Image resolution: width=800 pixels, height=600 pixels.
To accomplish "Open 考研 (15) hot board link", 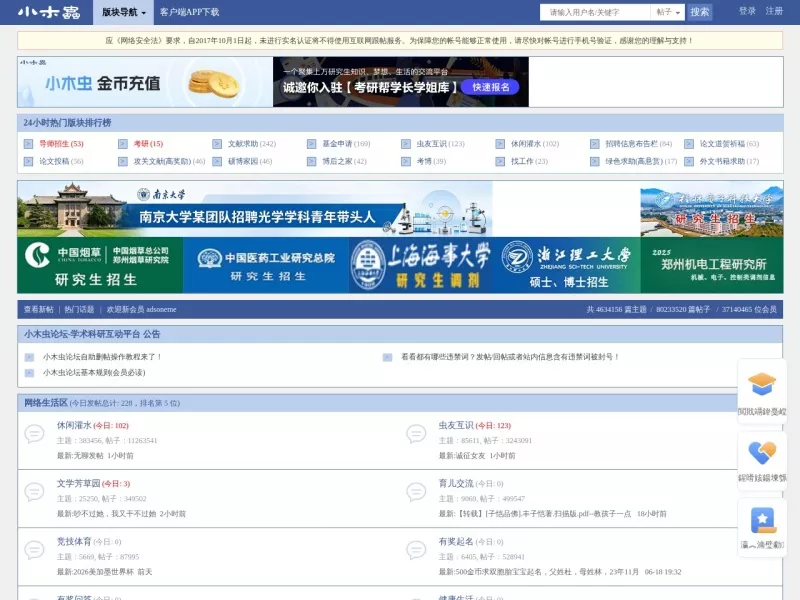I will [x=148, y=144].
